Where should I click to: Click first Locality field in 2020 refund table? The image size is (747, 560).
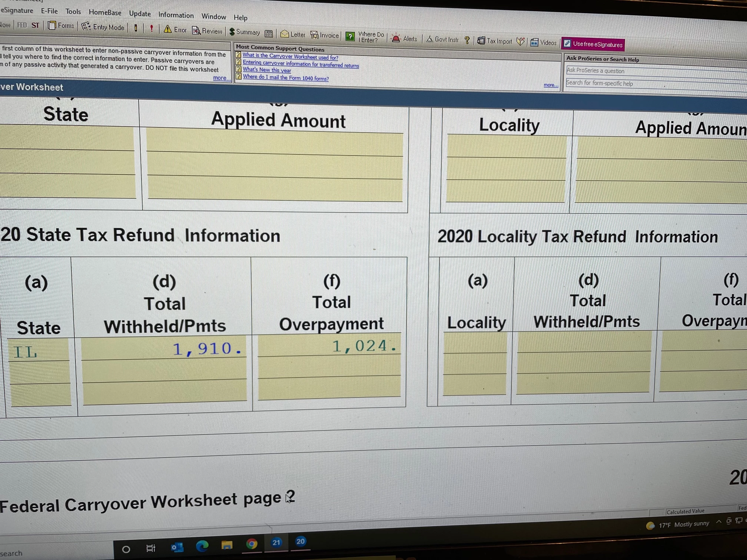475,343
